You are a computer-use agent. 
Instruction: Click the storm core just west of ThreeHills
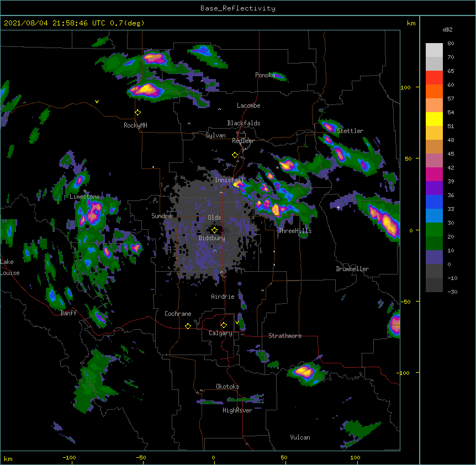tap(276, 209)
